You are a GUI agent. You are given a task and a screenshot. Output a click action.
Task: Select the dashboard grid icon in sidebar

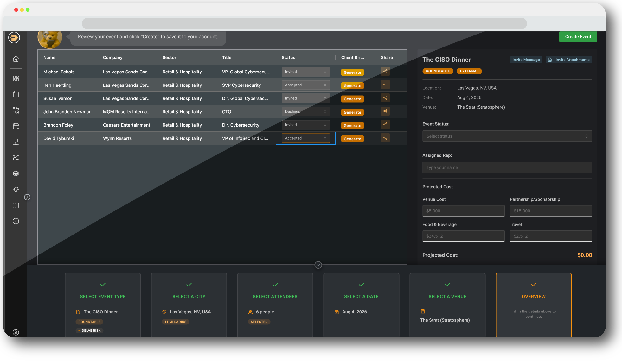[16, 78]
